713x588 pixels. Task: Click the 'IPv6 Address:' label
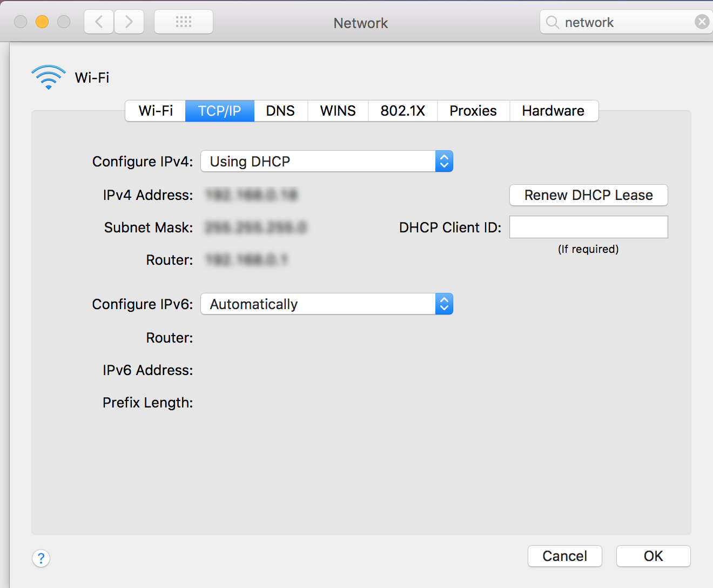click(x=148, y=370)
